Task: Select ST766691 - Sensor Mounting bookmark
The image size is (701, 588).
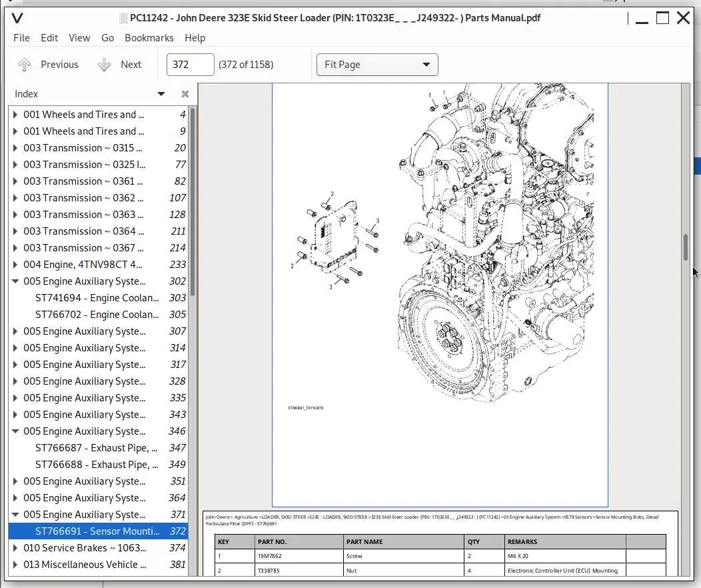Action: tap(97, 531)
